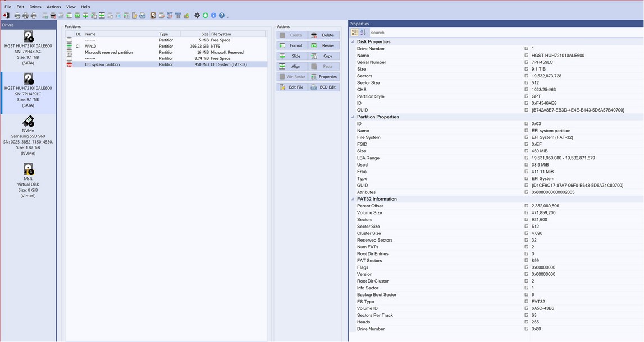
Task: Click the green Slide partition toolbar icon
Action: [85, 15]
